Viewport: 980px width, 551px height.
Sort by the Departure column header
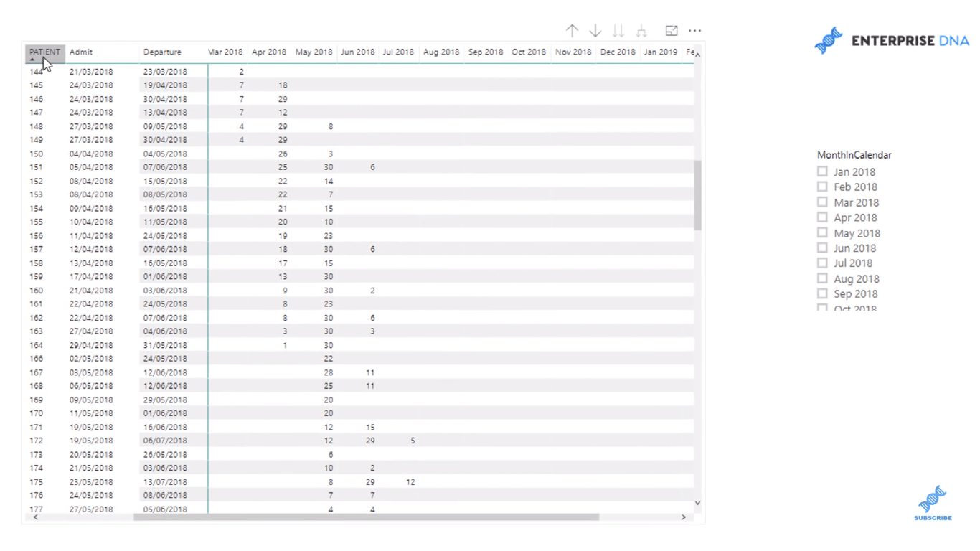pos(162,52)
